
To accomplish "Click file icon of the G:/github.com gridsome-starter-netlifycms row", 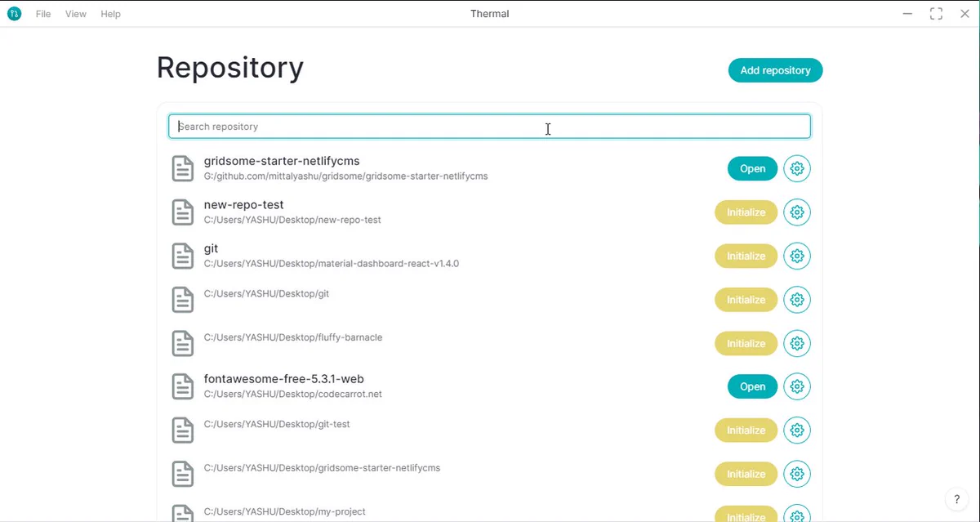I will [x=183, y=169].
